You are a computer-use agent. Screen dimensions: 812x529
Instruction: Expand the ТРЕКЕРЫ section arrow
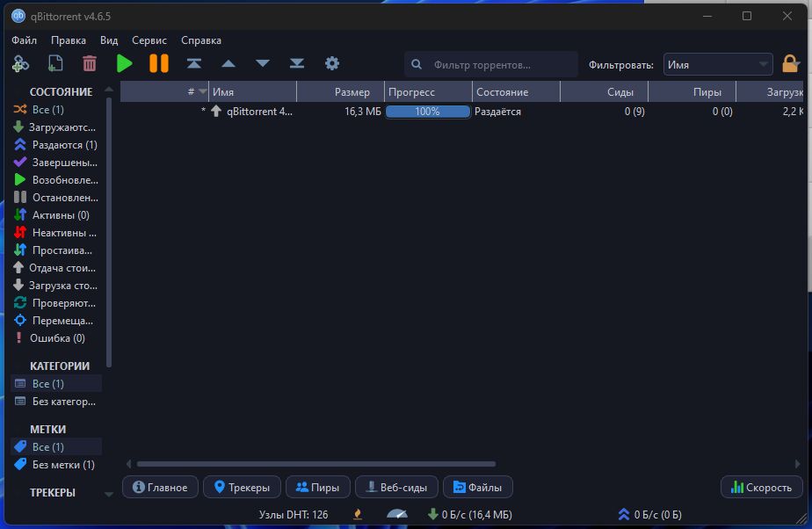[x=109, y=494]
